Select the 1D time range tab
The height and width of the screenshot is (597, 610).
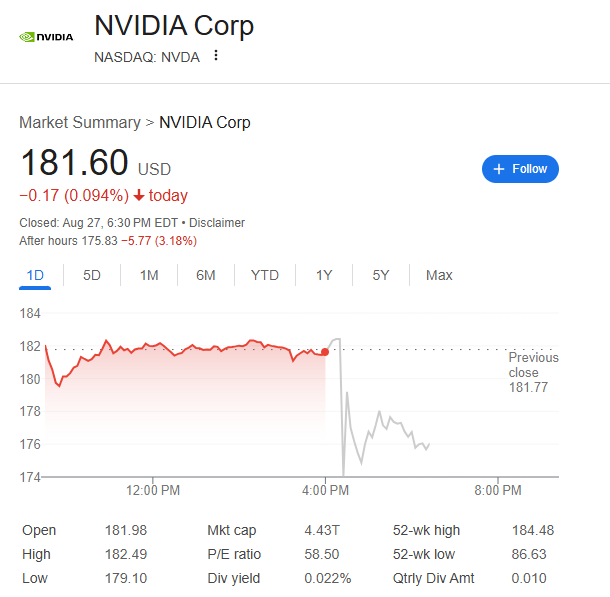[35, 275]
